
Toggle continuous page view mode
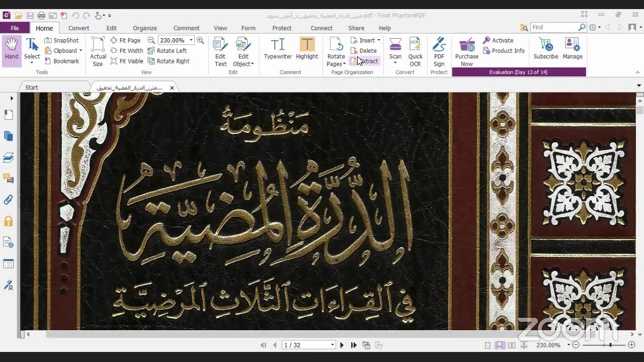(500, 345)
